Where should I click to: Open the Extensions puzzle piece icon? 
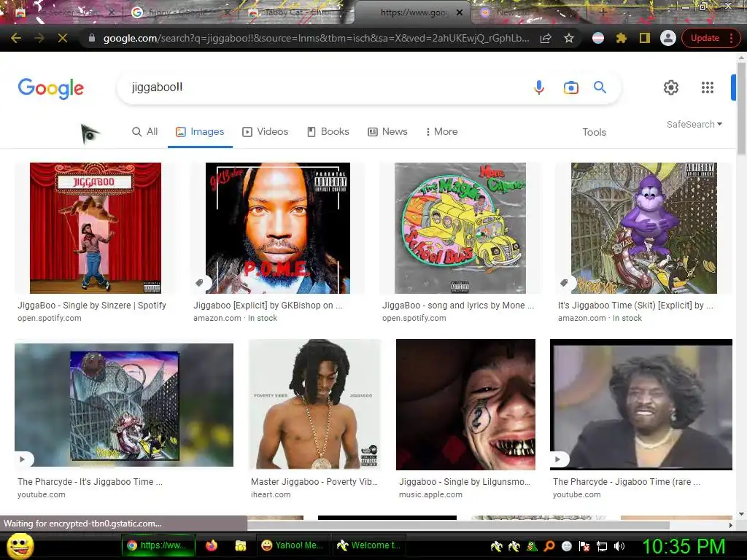tap(622, 38)
